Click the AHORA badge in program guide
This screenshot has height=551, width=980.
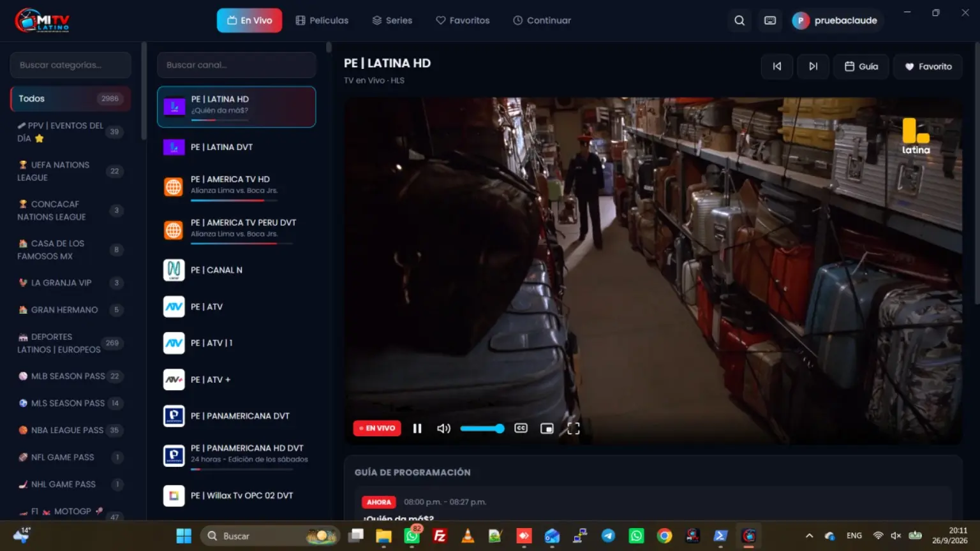click(378, 503)
